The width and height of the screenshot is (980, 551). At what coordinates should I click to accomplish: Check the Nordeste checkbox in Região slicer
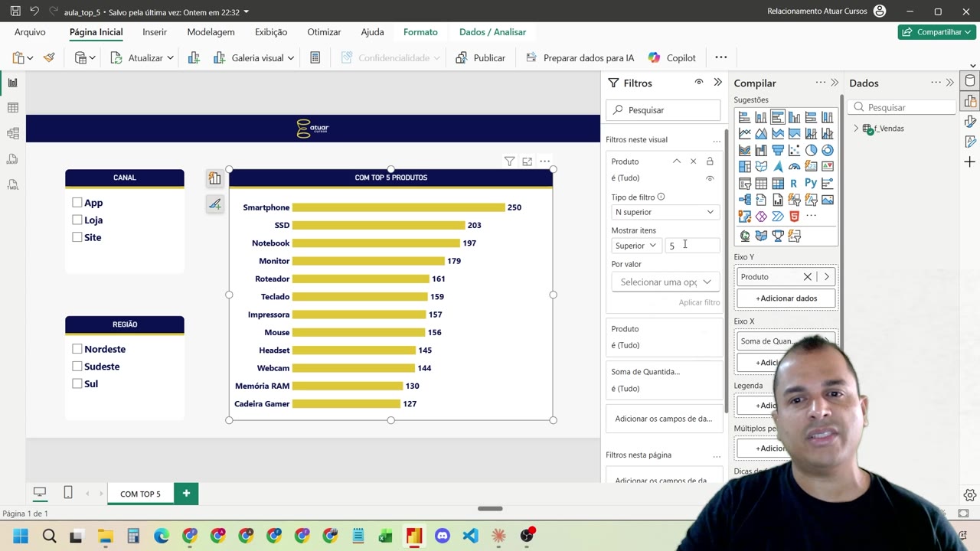point(77,349)
